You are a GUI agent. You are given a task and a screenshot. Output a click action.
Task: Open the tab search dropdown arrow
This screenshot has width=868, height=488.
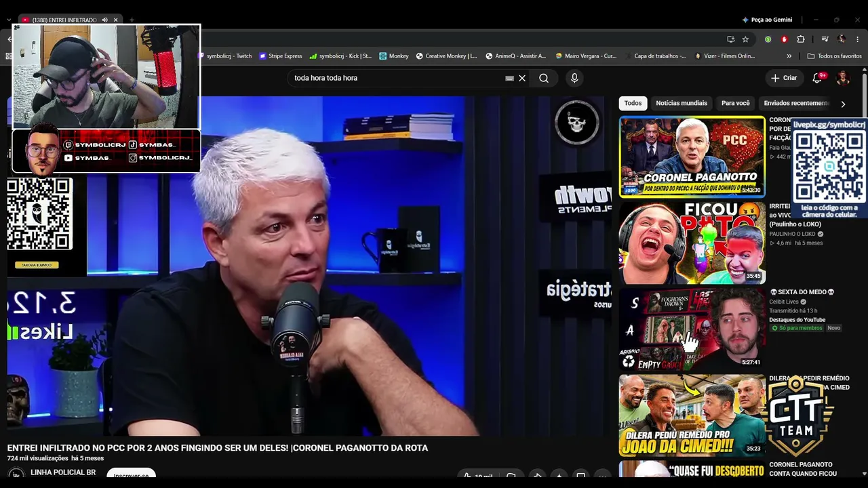tap(9, 20)
